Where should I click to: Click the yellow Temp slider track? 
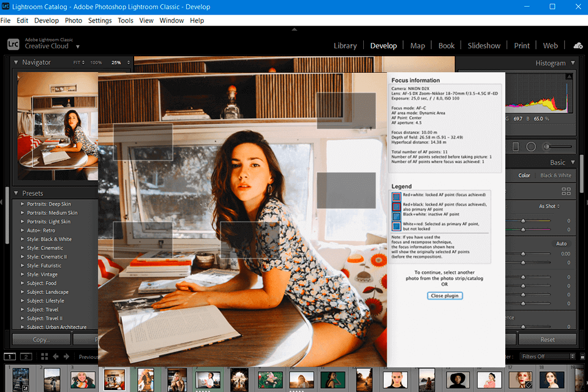click(x=528, y=221)
